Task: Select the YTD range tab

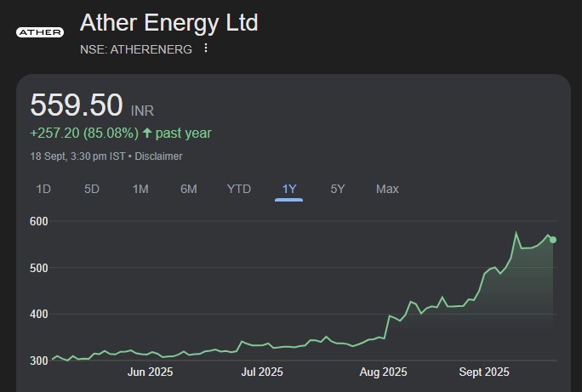Action: [x=239, y=189]
